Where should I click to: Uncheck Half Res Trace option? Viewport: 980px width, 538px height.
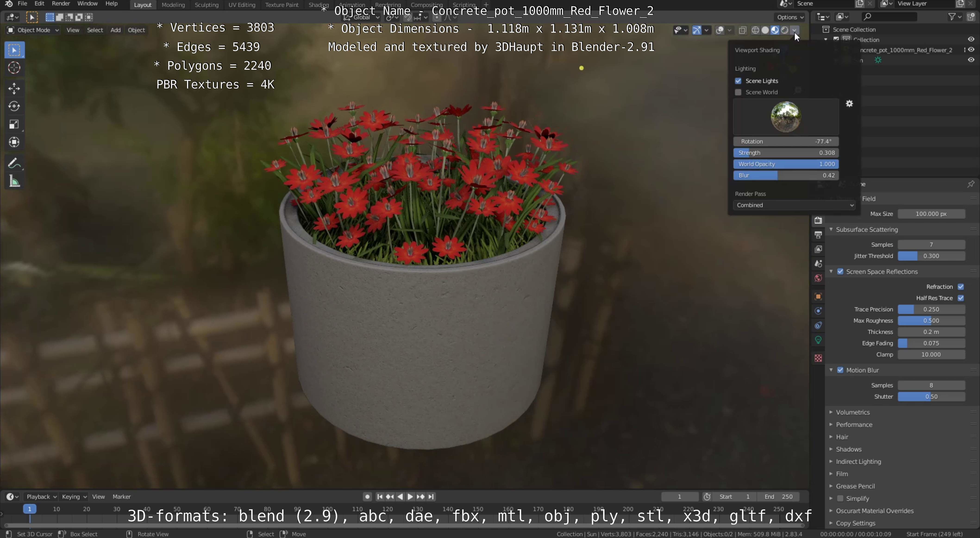(x=961, y=298)
